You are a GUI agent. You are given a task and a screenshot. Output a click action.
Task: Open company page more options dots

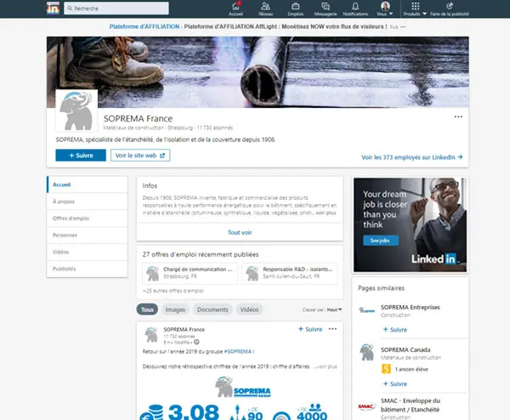point(458,116)
